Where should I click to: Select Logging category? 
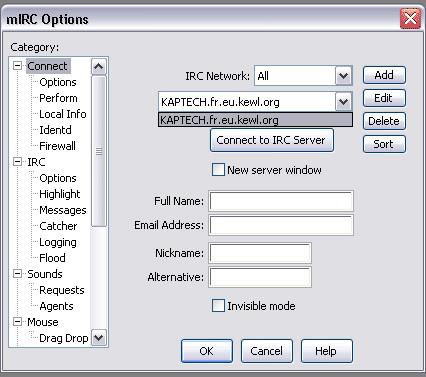pyautogui.click(x=58, y=242)
